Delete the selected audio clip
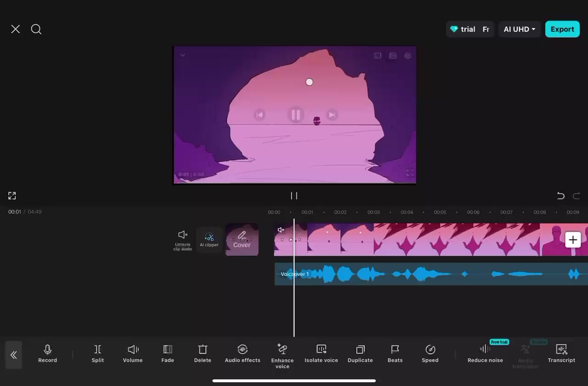Screen dimensions: 588x386 (203, 354)
